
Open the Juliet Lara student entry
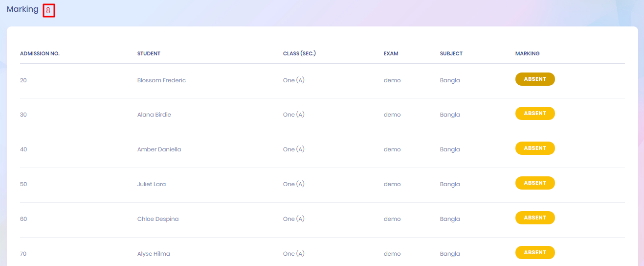pyautogui.click(x=151, y=184)
